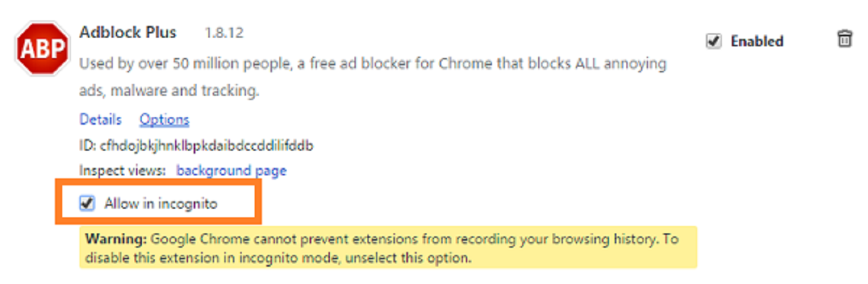The image size is (868, 284).
Task: Open the Details link
Action: click(x=100, y=119)
